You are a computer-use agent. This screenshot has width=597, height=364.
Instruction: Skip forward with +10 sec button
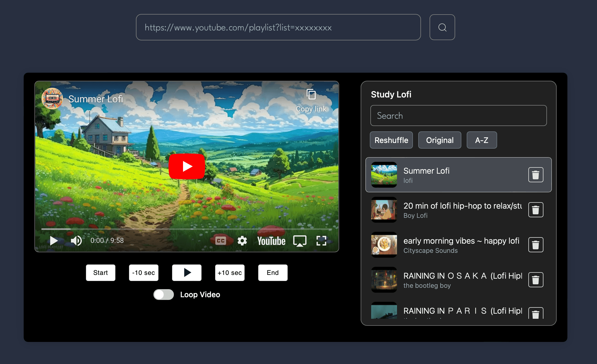[x=230, y=273]
